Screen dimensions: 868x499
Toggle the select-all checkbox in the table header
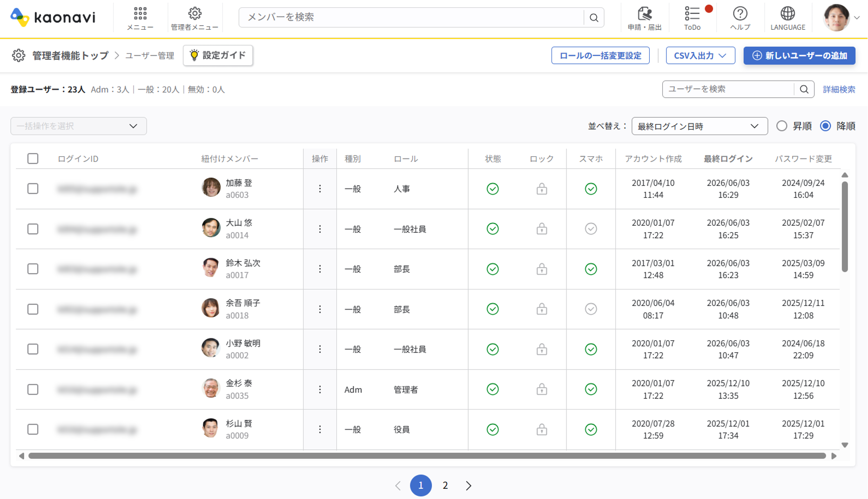click(x=33, y=159)
